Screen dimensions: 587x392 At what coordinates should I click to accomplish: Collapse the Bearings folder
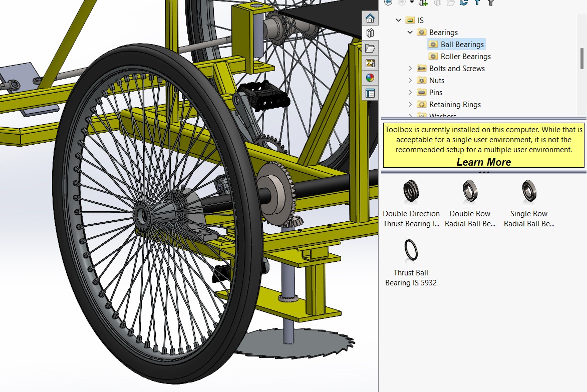pyautogui.click(x=410, y=32)
